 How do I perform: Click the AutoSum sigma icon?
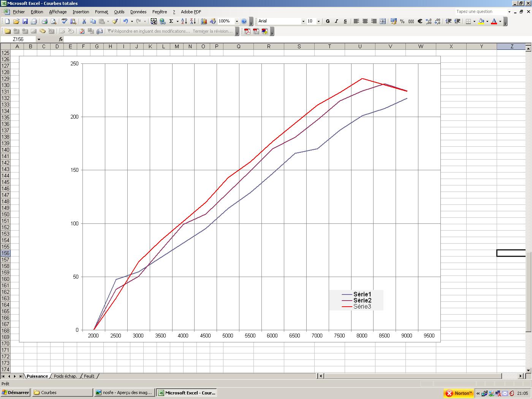coord(171,21)
